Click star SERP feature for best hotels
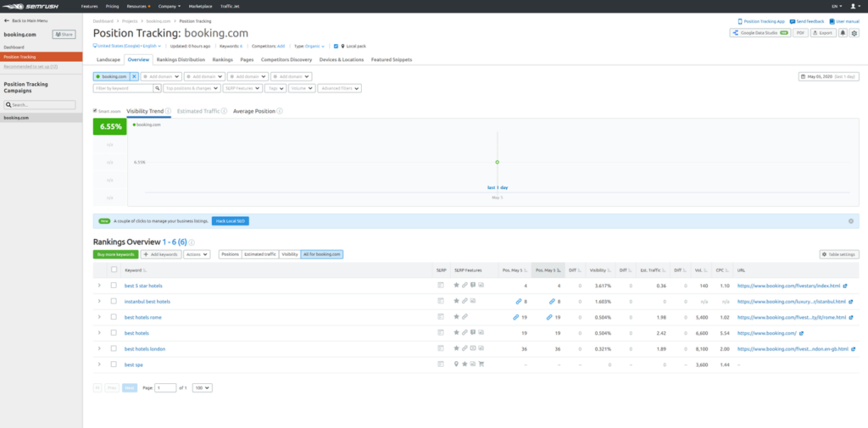This screenshot has height=428, width=868. tap(457, 333)
